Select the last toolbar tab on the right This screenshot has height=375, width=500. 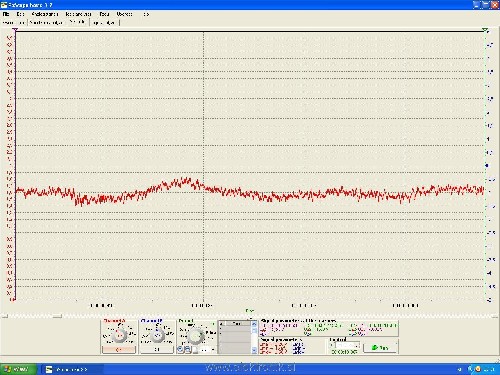click(x=104, y=23)
